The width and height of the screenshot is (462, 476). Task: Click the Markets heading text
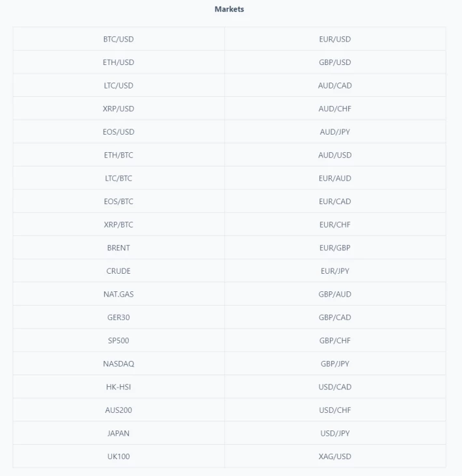coord(229,9)
